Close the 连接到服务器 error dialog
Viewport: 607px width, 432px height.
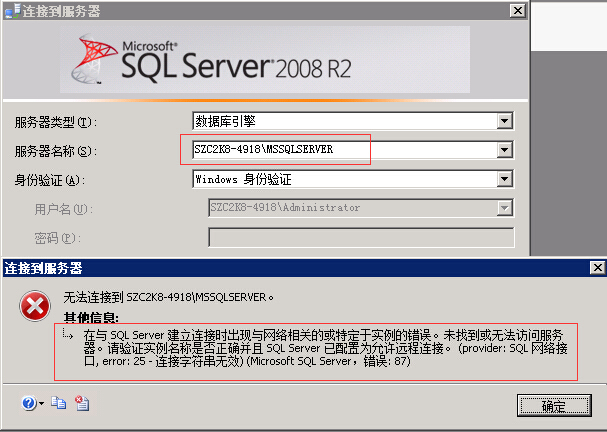(595, 268)
